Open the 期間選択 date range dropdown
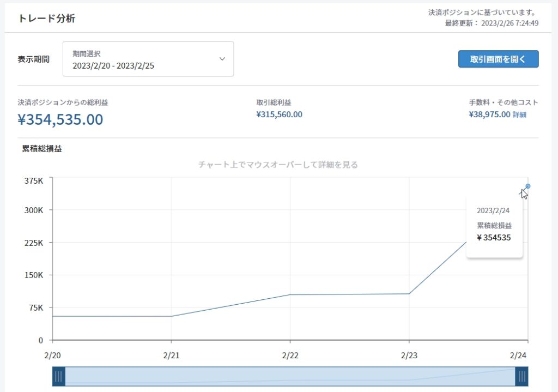 tap(148, 59)
